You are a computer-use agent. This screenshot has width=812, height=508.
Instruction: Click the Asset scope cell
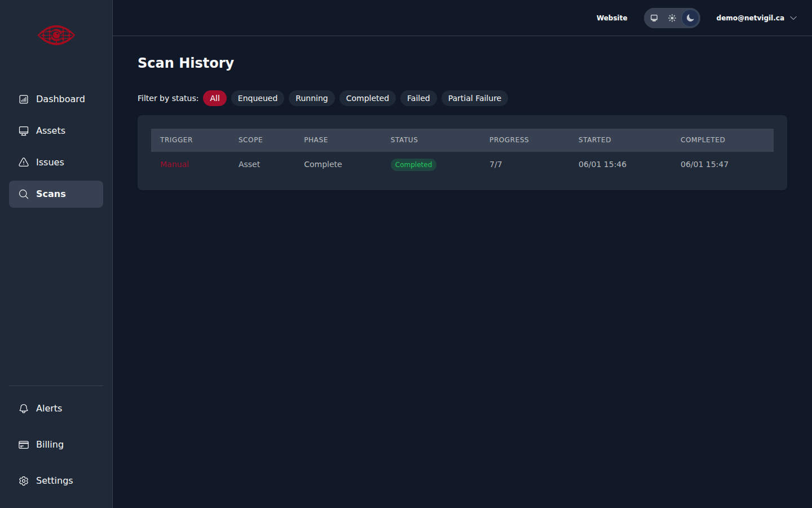click(249, 164)
